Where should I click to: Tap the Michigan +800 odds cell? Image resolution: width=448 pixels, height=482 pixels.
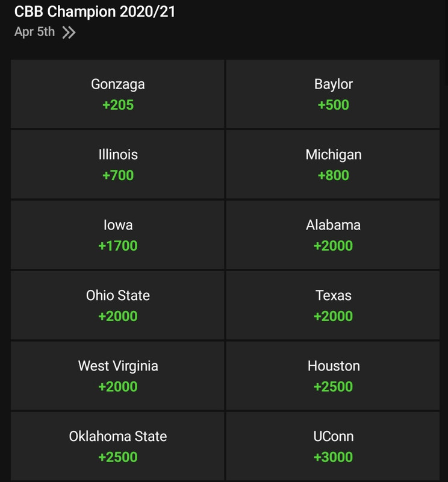[333, 164]
